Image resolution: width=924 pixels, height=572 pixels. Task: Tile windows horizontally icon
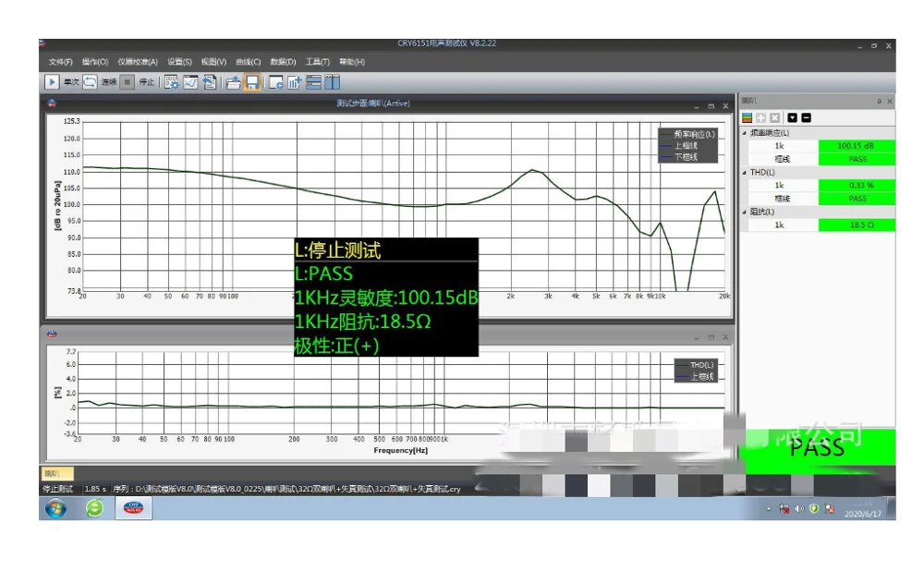point(313,82)
